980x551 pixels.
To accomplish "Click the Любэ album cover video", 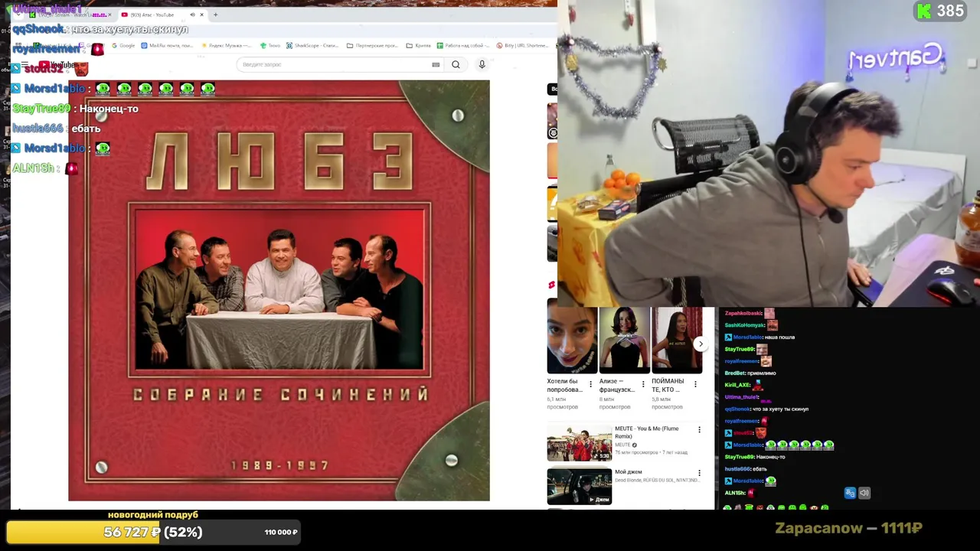I will [x=279, y=291].
